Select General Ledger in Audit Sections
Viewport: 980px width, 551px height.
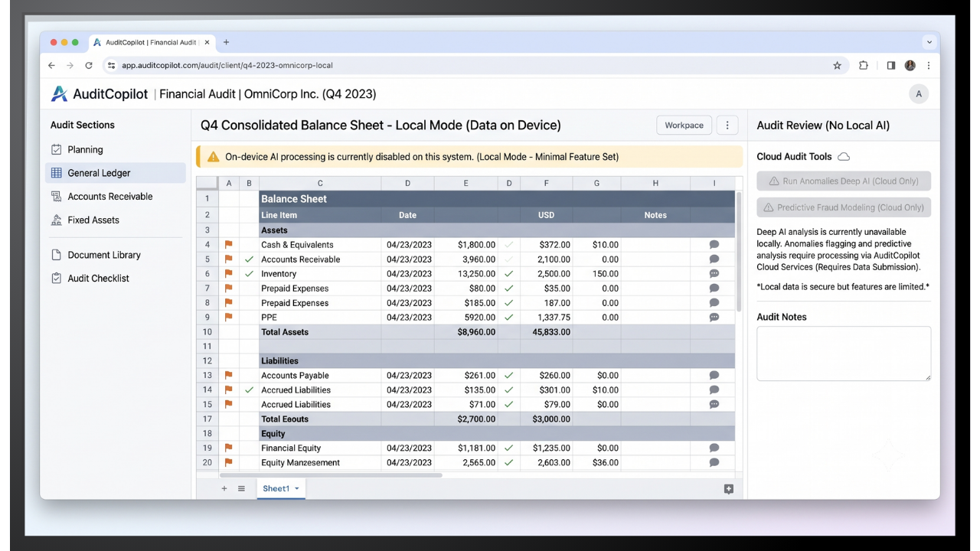tap(116, 173)
